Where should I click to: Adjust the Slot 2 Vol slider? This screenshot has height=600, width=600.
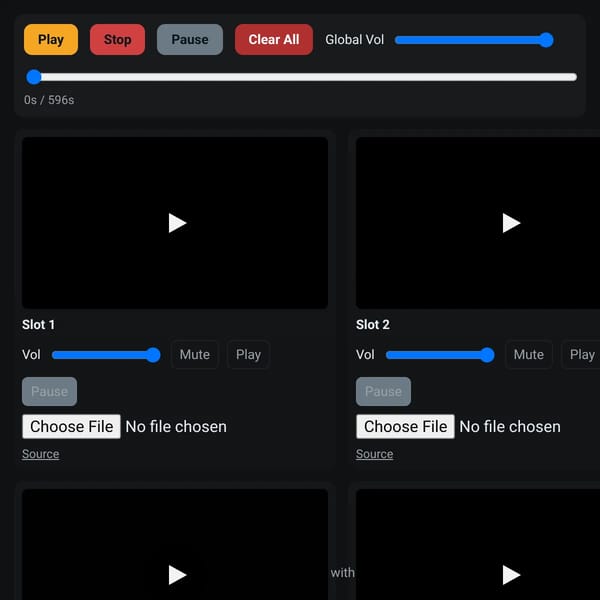click(x=440, y=355)
